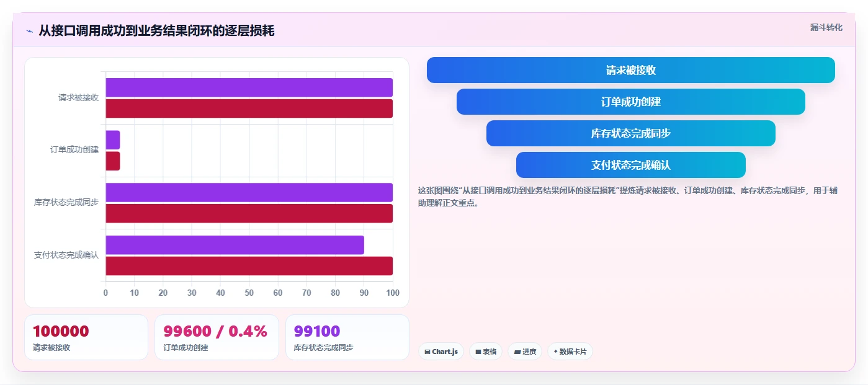The image size is (868, 385).
Task: Click the 支付状态完成确认 y-axis label
Action: pos(66,255)
